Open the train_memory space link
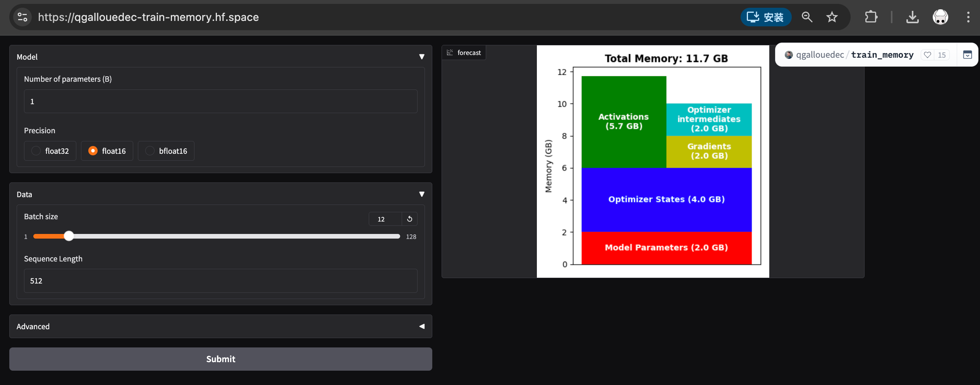This screenshot has width=980, height=385. point(882,55)
